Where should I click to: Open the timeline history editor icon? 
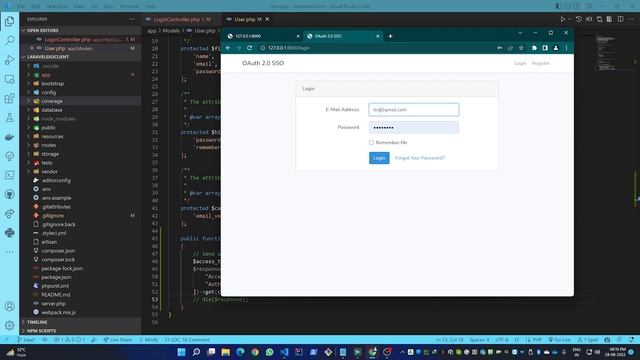[x=578, y=19]
